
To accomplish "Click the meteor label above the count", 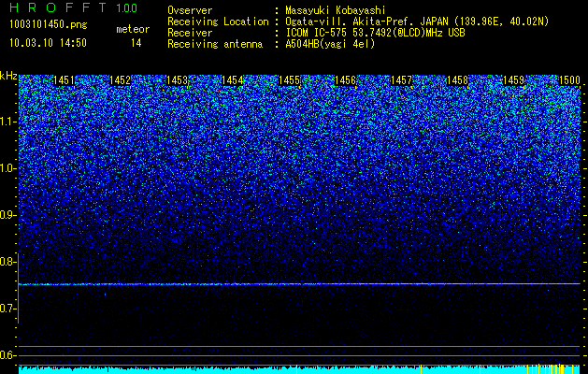I will (x=133, y=29).
